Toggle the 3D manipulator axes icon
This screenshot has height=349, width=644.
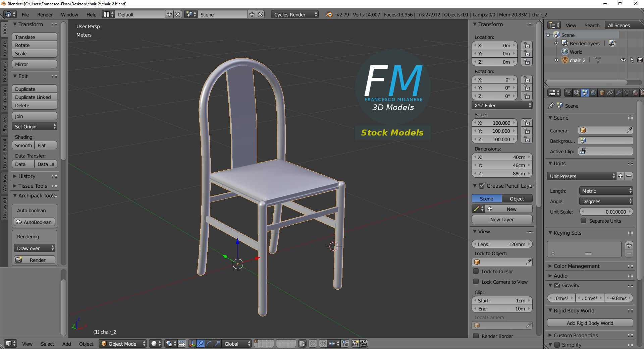(192, 344)
